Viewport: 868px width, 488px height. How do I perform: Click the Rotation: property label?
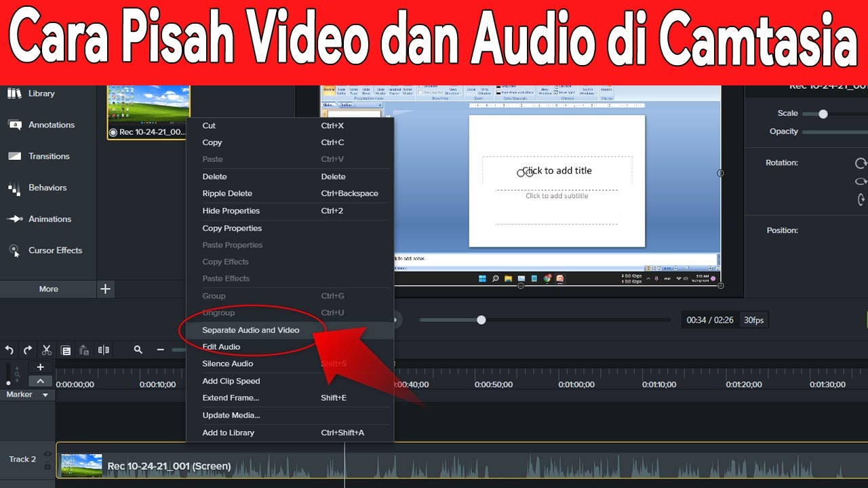(782, 163)
